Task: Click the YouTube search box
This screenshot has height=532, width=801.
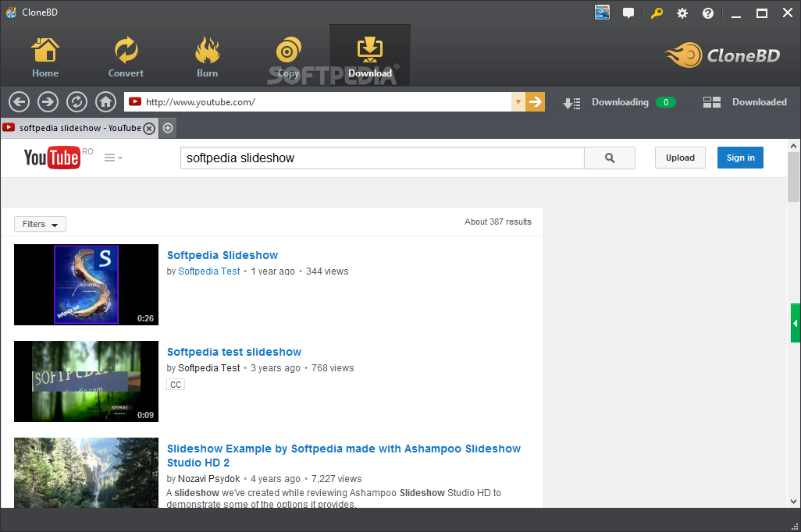Action: (382, 158)
